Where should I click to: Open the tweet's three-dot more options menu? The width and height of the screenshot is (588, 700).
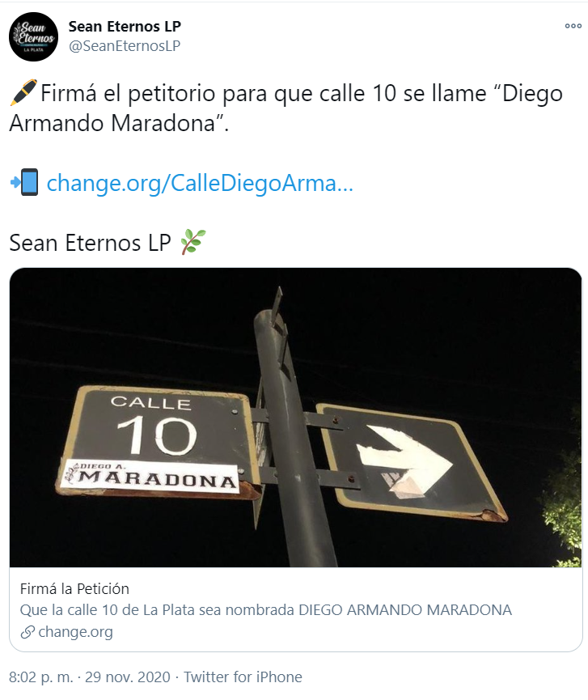pyautogui.click(x=573, y=26)
